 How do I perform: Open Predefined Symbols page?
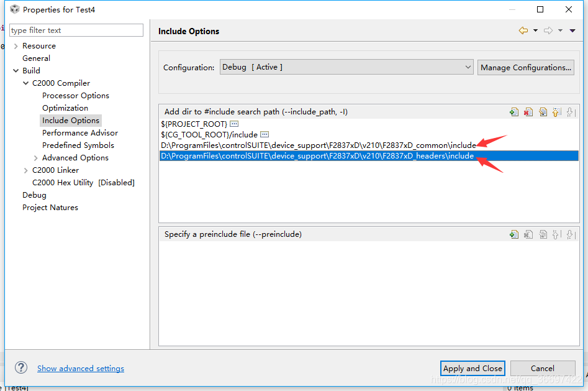[78, 145]
